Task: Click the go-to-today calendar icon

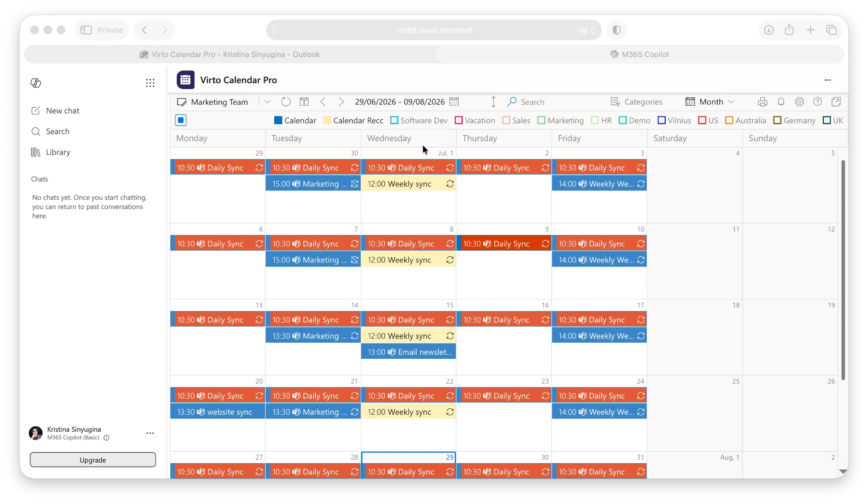Action: click(304, 102)
